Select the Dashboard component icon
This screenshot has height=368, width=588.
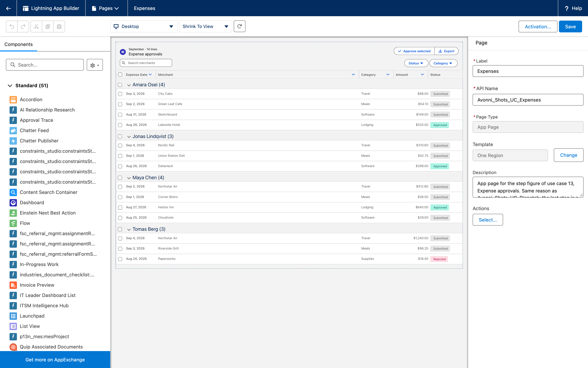[13, 203]
